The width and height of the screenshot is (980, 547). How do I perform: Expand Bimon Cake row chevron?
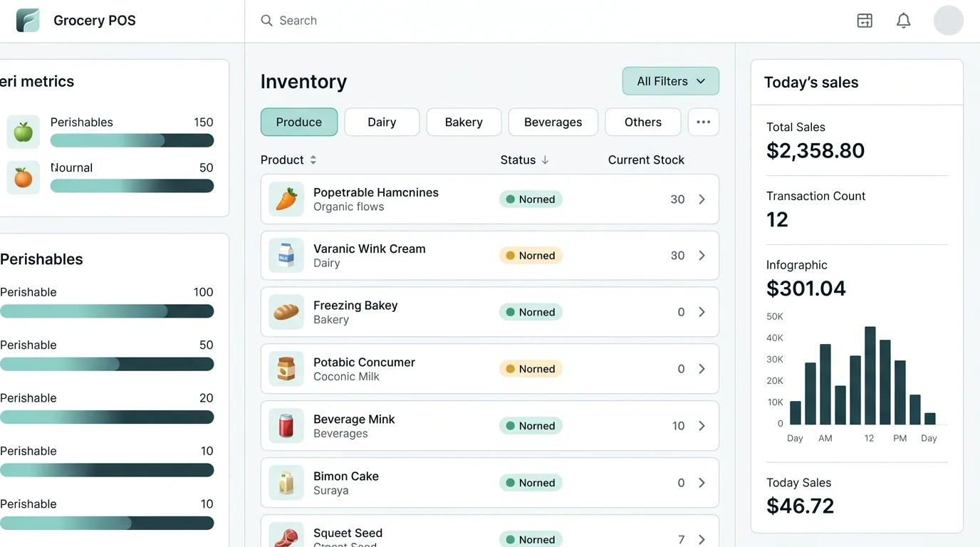tap(702, 483)
